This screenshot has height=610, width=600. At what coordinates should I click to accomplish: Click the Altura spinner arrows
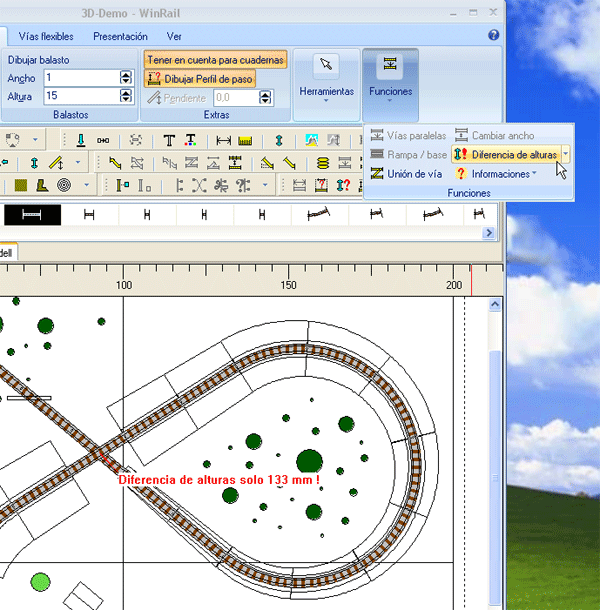[x=126, y=96]
